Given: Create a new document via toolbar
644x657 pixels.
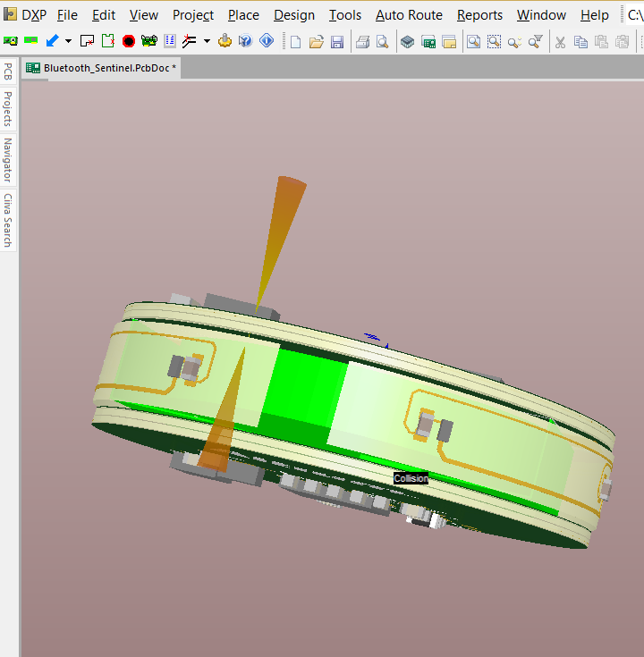Looking at the screenshot, I should tap(295, 42).
